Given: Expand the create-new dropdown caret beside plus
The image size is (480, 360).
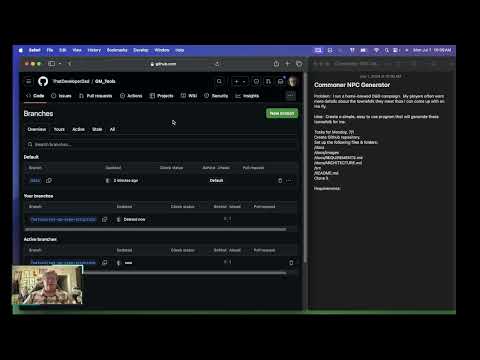Looking at the screenshot, I should coord(244,81).
